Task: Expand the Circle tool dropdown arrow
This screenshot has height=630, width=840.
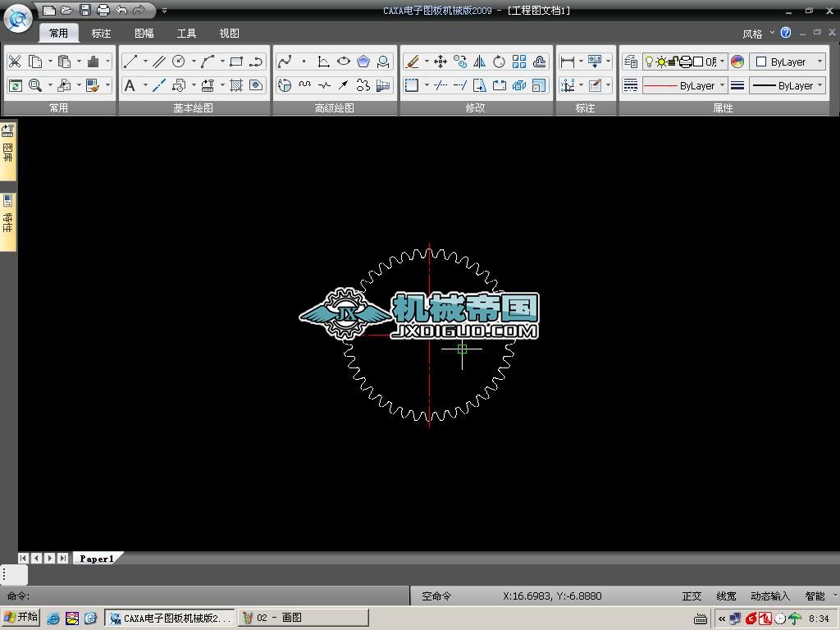Action: 194,62
